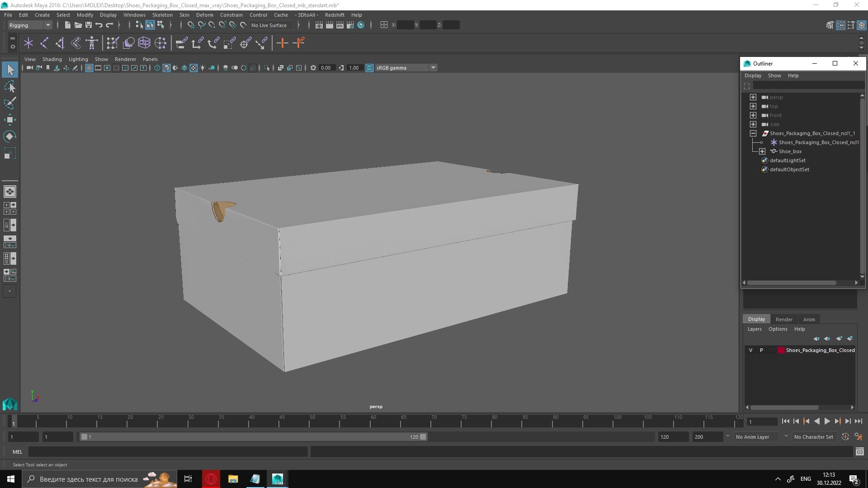868x488 pixels.
Task: Open the Quick Rig humanoid shelf icon
Action: [x=92, y=43]
